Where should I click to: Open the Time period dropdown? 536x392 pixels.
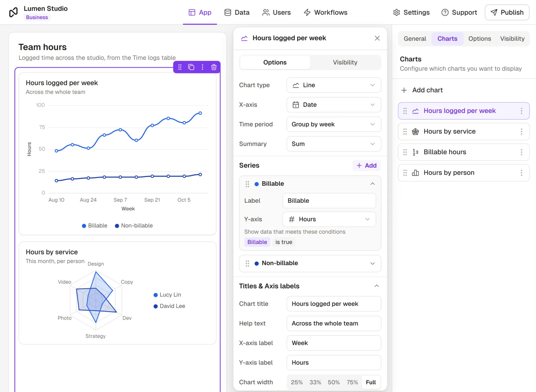point(334,124)
